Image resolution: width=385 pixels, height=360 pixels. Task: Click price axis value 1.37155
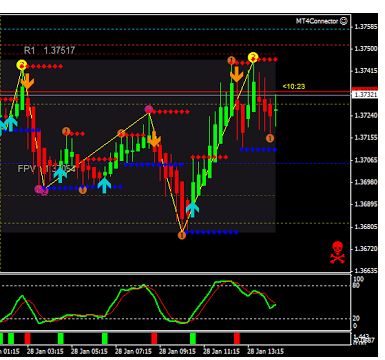(x=366, y=137)
